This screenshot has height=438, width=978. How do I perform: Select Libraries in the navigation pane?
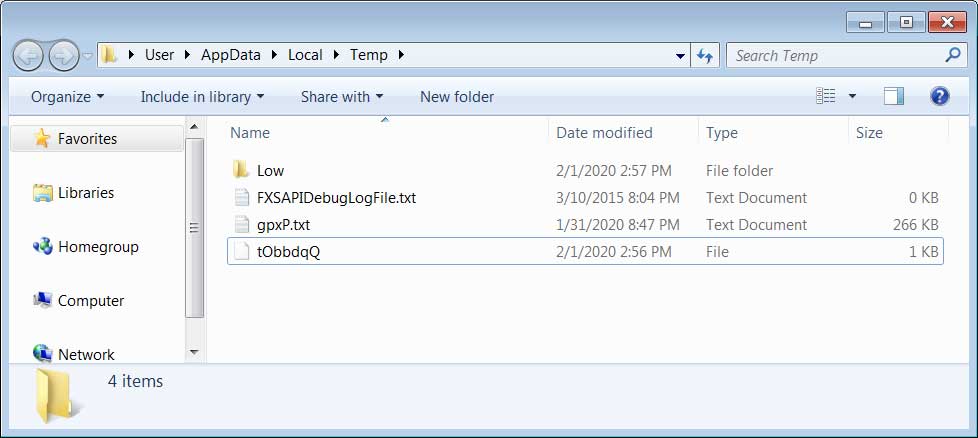point(86,193)
